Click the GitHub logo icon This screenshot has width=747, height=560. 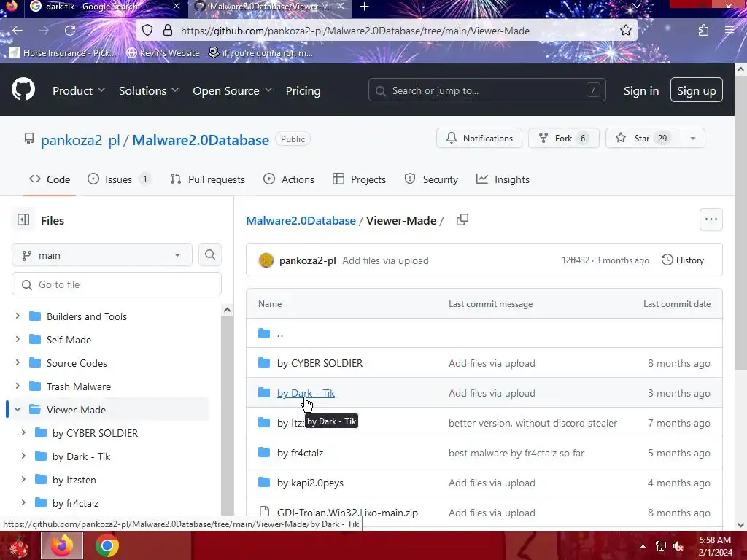pos(23,89)
